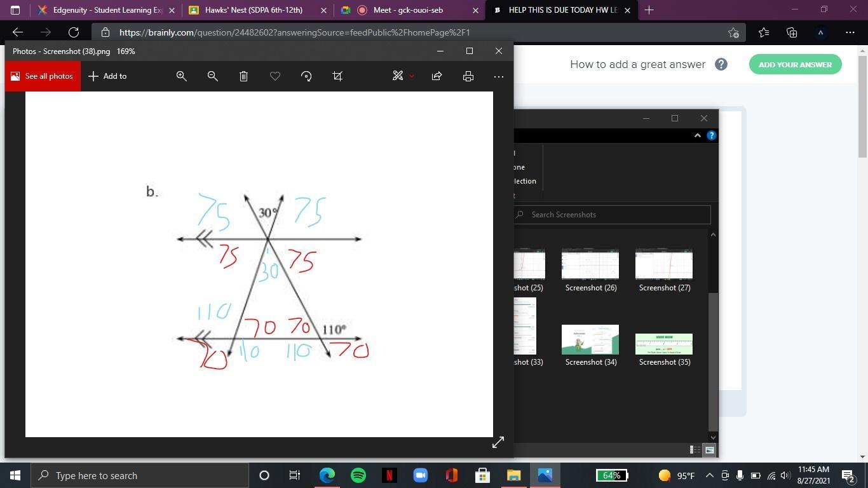The image size is (868, 488).
Task: Open the crop tool
Action: click(x=337, y=76)
